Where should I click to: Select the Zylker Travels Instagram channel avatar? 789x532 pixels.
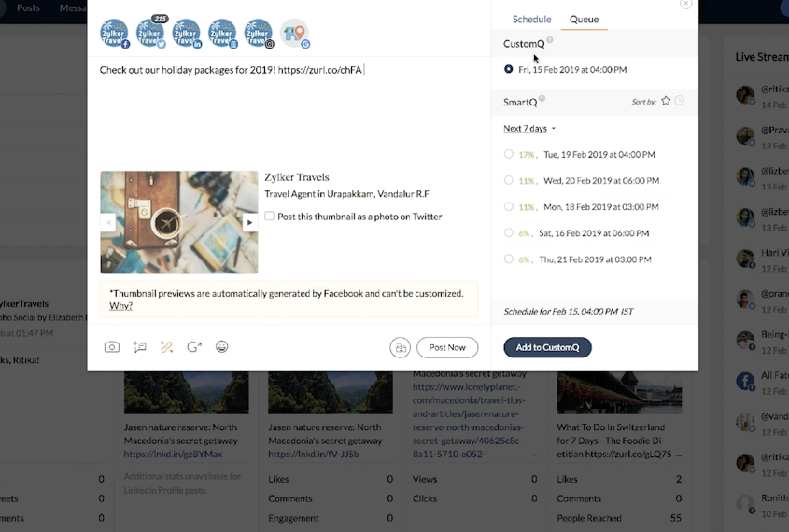[x=259, y=34]
